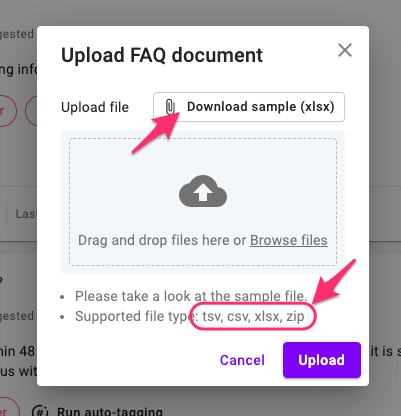Click the Supported file type note
Viewport: 401px width, 416px height.
click(x=190, y=316)
